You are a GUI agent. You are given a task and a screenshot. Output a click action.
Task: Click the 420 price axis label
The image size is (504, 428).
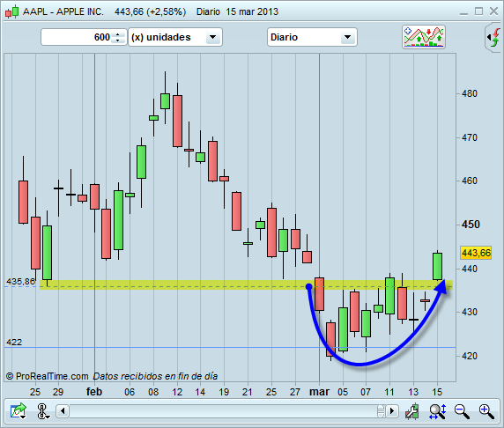coord(470,356)
